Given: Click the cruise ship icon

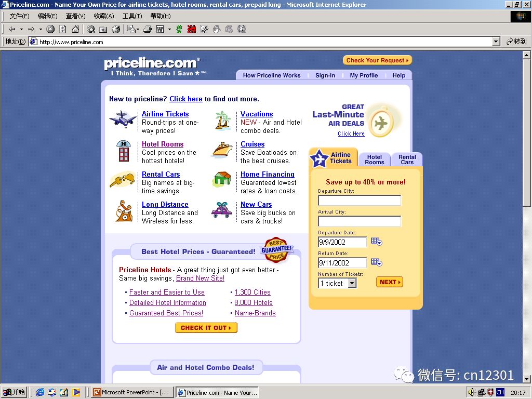Looking at the screenshot, I should pos(222,150).
